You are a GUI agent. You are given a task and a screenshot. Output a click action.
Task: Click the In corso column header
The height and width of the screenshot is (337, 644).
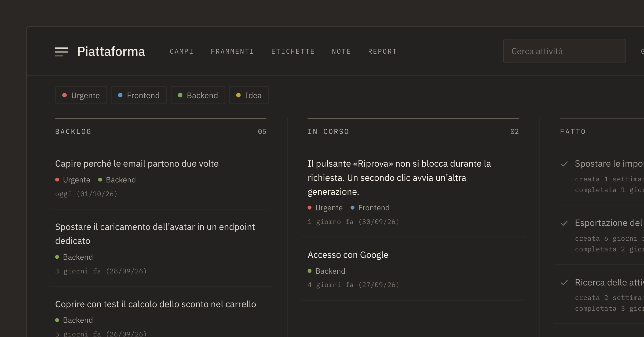(x=328, y=131)
